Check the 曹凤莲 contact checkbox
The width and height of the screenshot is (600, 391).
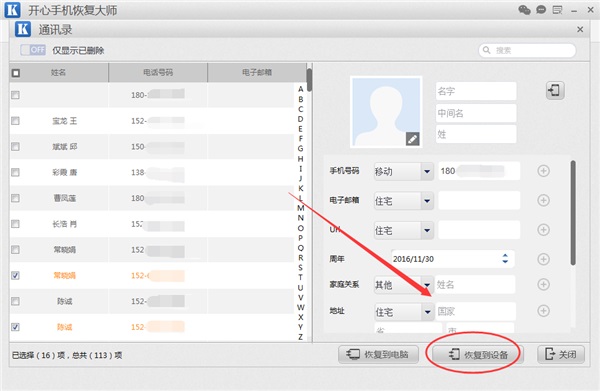click(x=15, y=198)
